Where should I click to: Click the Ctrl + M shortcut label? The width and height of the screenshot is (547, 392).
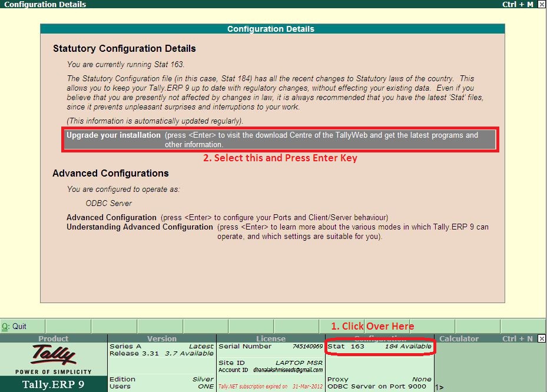(x=518, y=4)
